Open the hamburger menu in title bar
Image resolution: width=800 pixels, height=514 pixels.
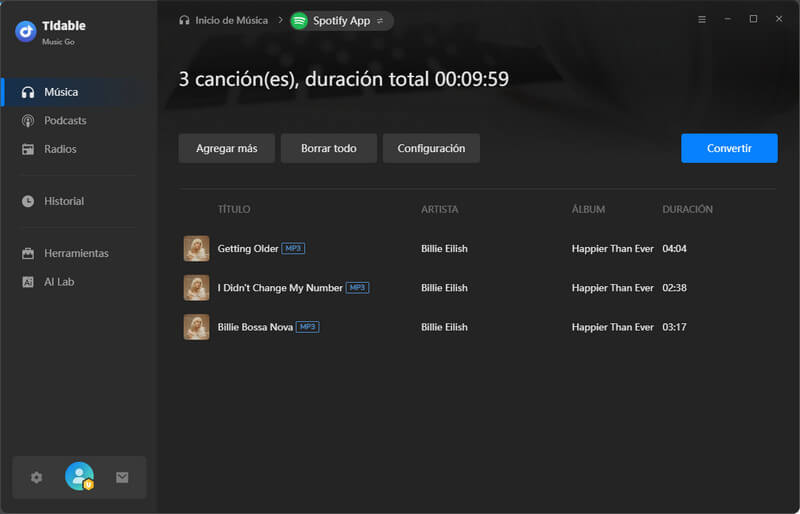click(x=702, y=19)
